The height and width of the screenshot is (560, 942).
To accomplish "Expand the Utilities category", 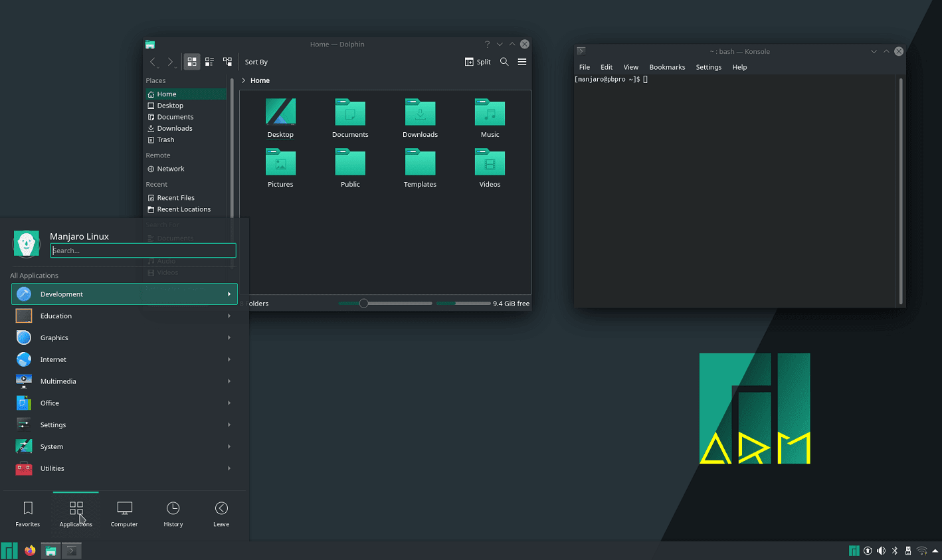I will 124,468.
